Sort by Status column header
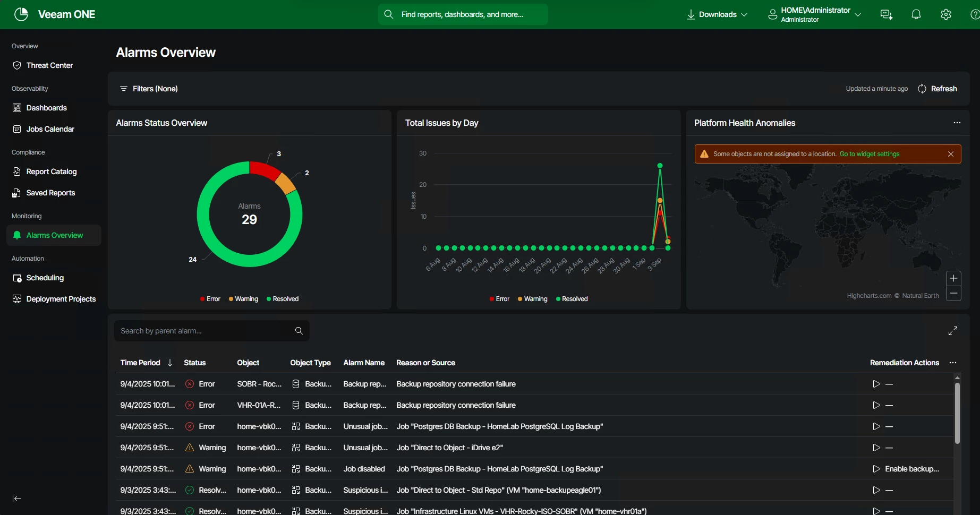980x515 pixels. coord(194,363)
